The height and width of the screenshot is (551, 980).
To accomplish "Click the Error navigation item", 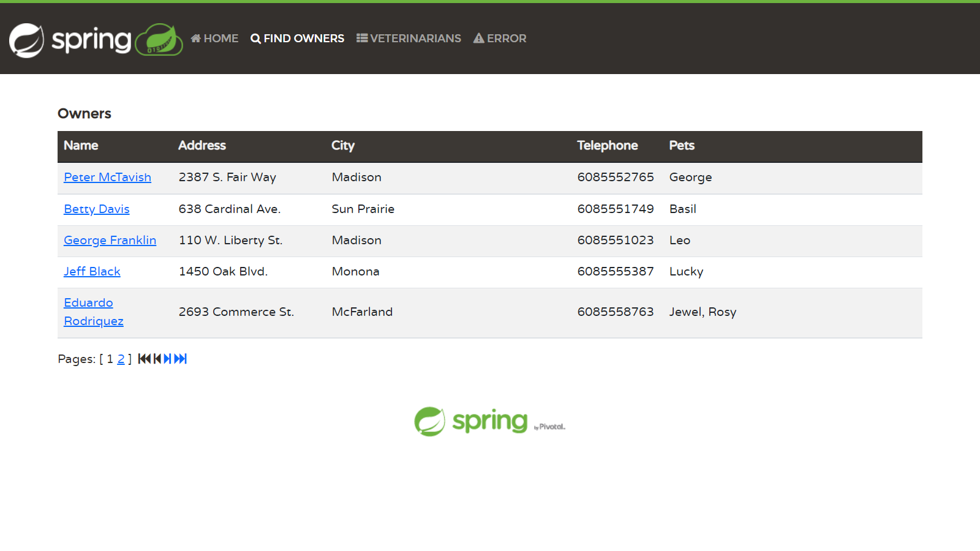I will pos(500,39).
